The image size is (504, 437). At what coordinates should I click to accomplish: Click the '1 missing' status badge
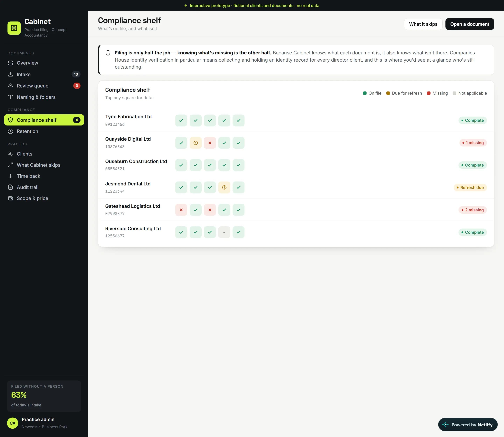(x=473, y=143)
